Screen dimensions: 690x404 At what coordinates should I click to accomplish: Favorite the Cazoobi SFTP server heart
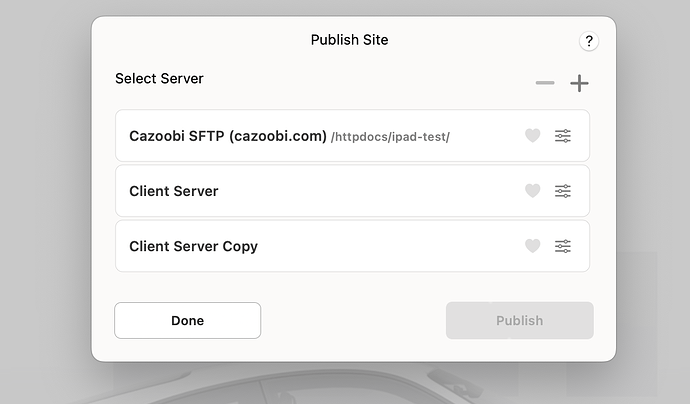click(x=533, y=136)
